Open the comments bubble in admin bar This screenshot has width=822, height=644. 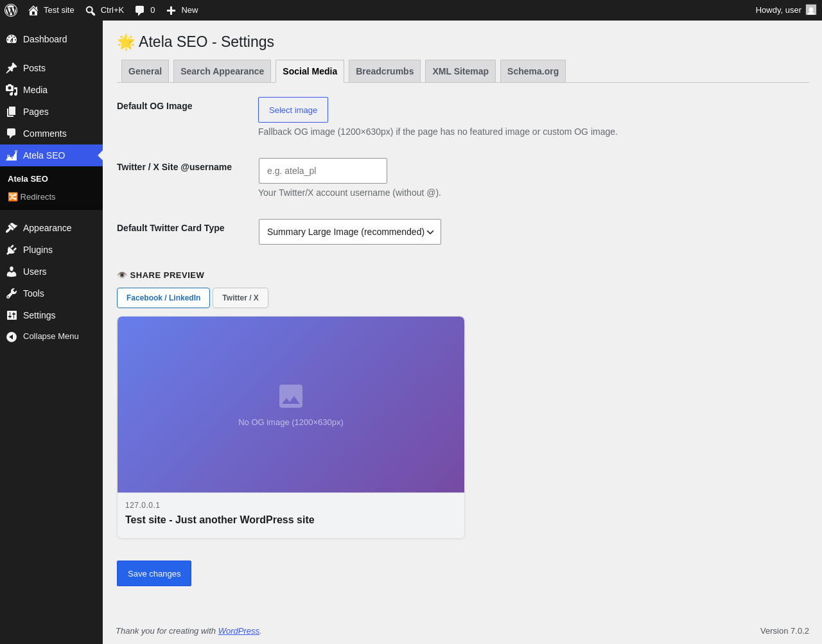point(139,10)
